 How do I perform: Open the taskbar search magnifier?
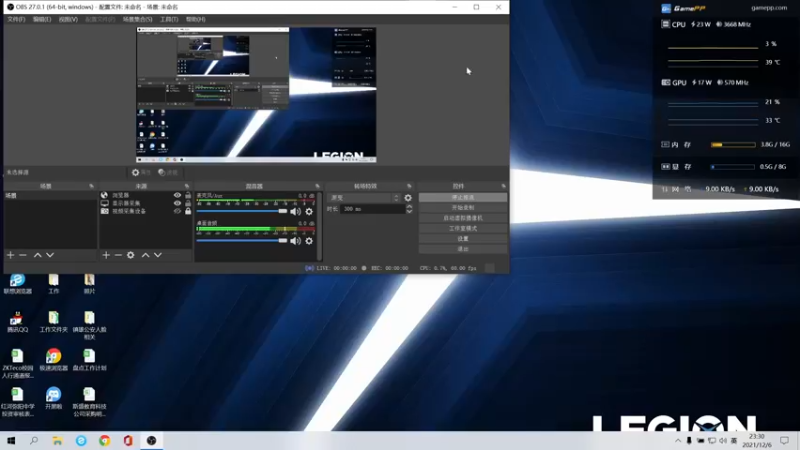(x=34, y=441)
